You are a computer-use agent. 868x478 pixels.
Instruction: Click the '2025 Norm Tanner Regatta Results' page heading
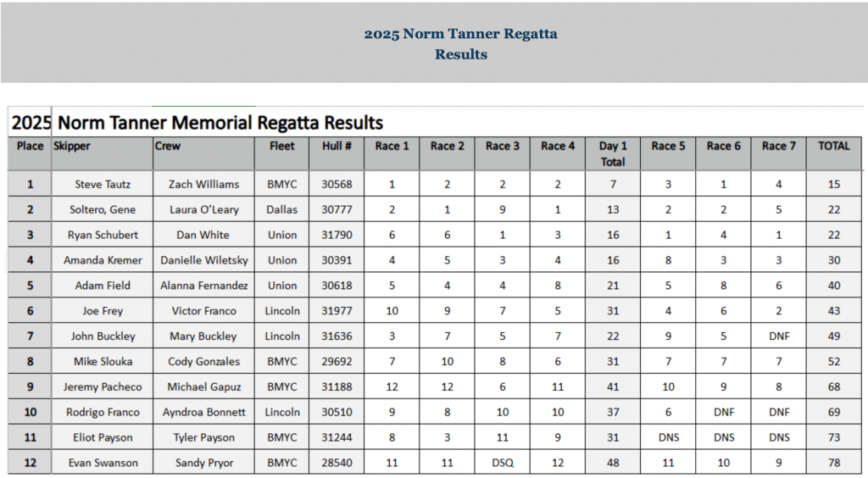pos(460,44)
